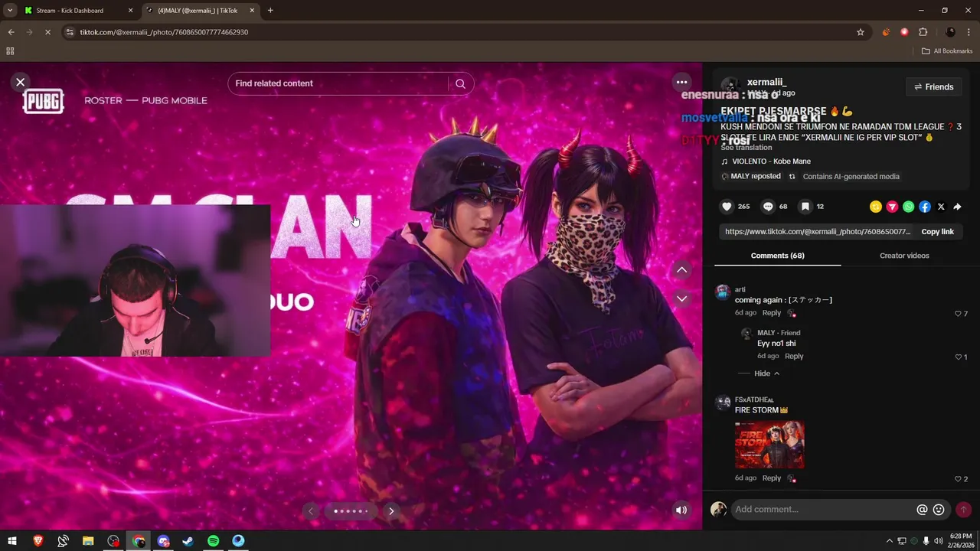The width and height of the screenshot is (980, 551).
Task: Go to next post with down chevron
Action: tap(681, 298)
